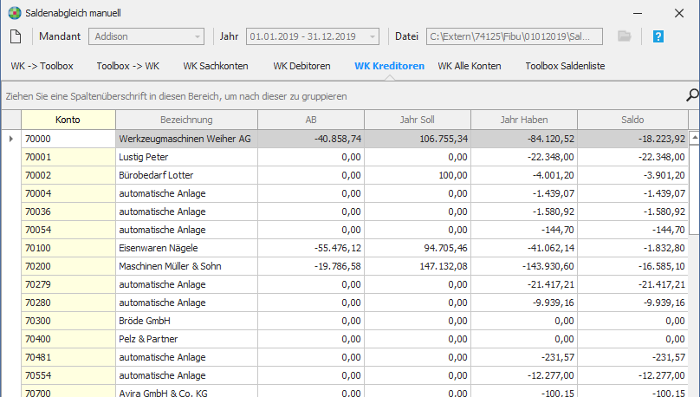Switch to the Toolbox Saldenliste tab
Image resolution: width=700 pixels, height=397 pixels.
(565, 66)
